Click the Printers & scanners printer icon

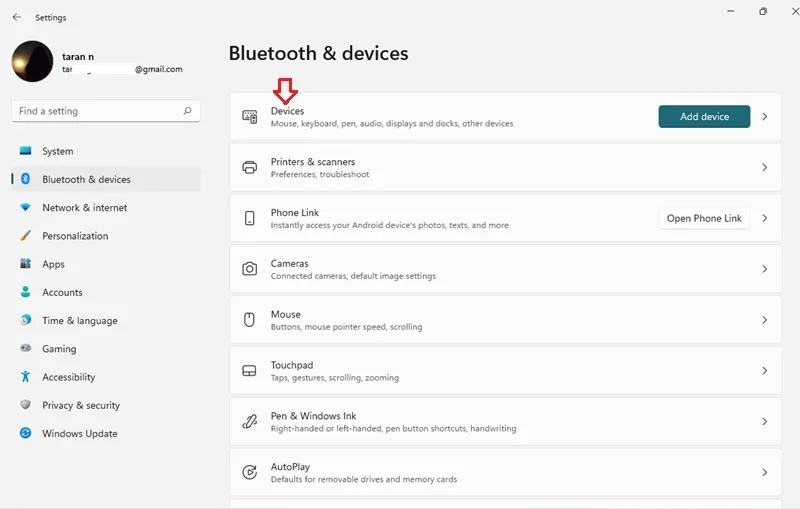point(249,167)
